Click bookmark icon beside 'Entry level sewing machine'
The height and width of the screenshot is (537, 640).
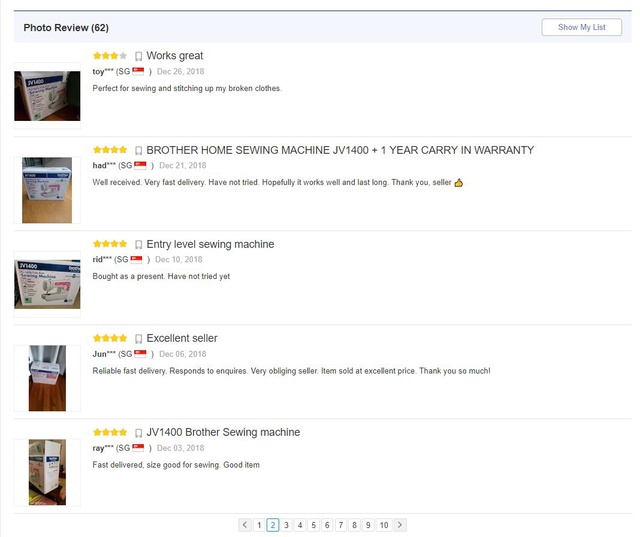(x=138, y=245)
